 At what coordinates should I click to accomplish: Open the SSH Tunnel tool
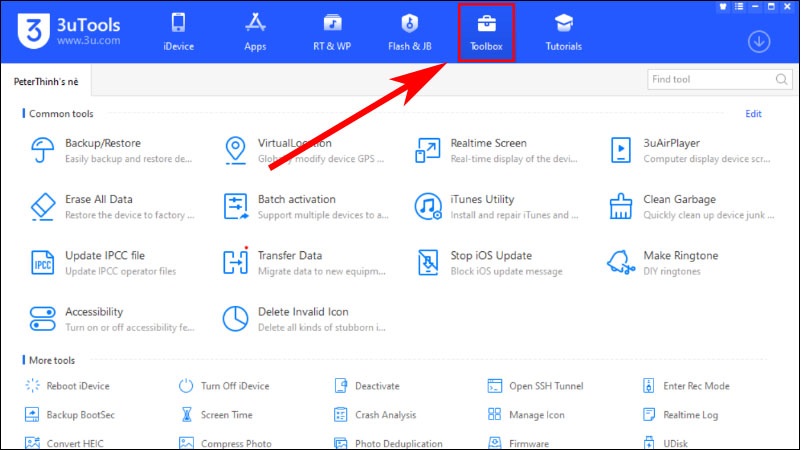point(535,386)
